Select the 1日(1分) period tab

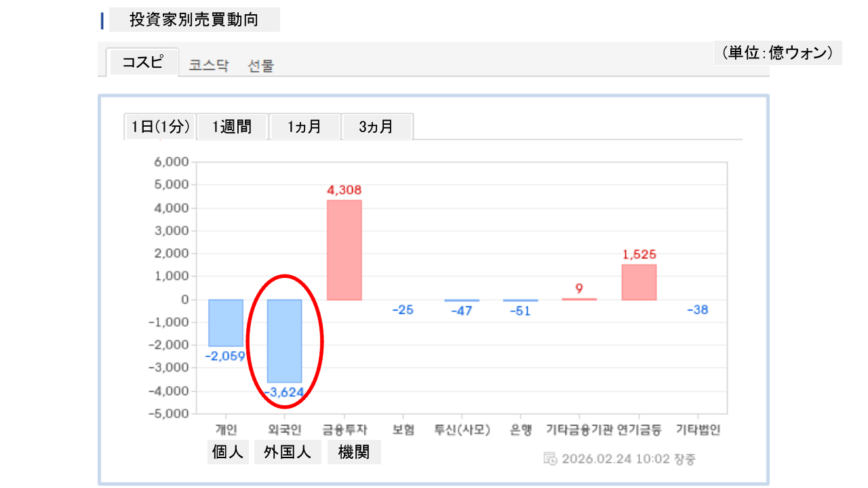click(x=160, y=127)
